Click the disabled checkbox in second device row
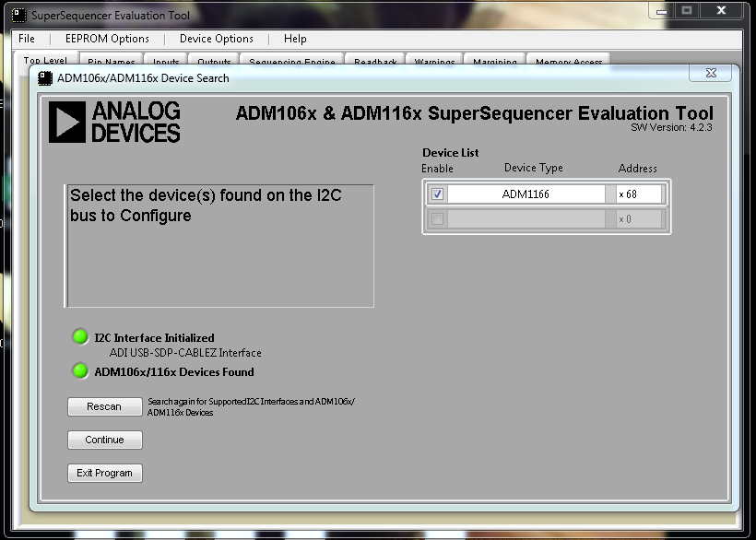The height and width of the screenshot is (540, 756). (437, 219)
